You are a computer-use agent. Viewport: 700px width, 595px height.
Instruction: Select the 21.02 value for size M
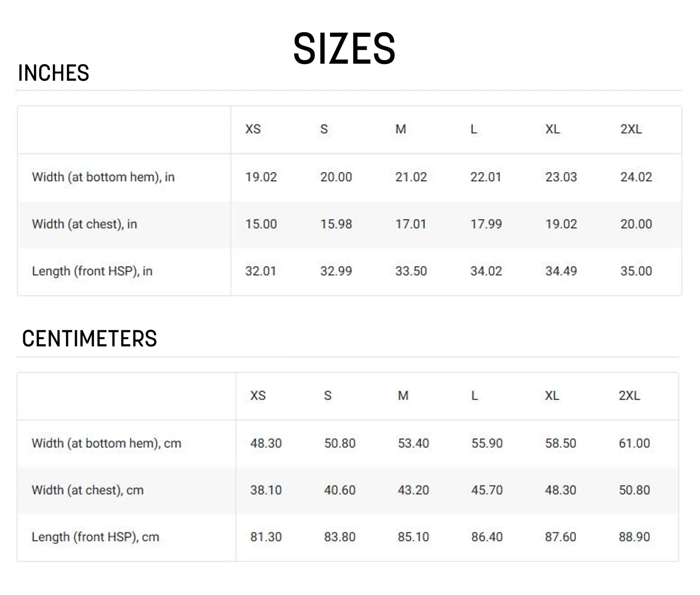click(411, 177)
